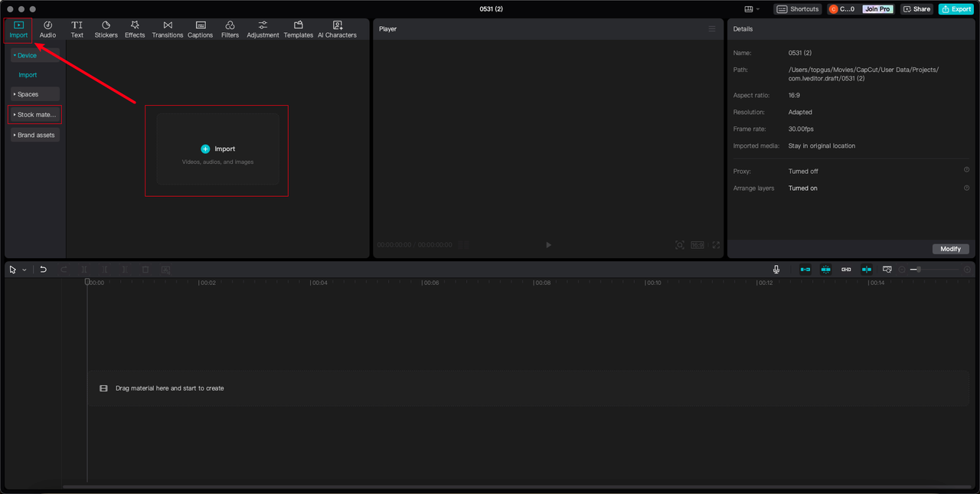The width and height of the screenshot is (980, 494).
Task: Toggle main track magnet on timeline
Action: click(805, 270)
